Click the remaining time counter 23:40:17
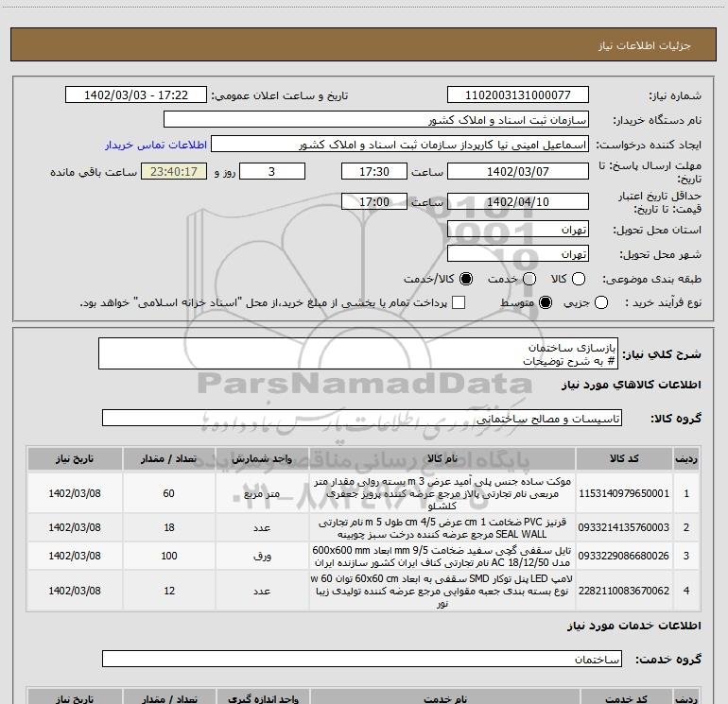 174,171
